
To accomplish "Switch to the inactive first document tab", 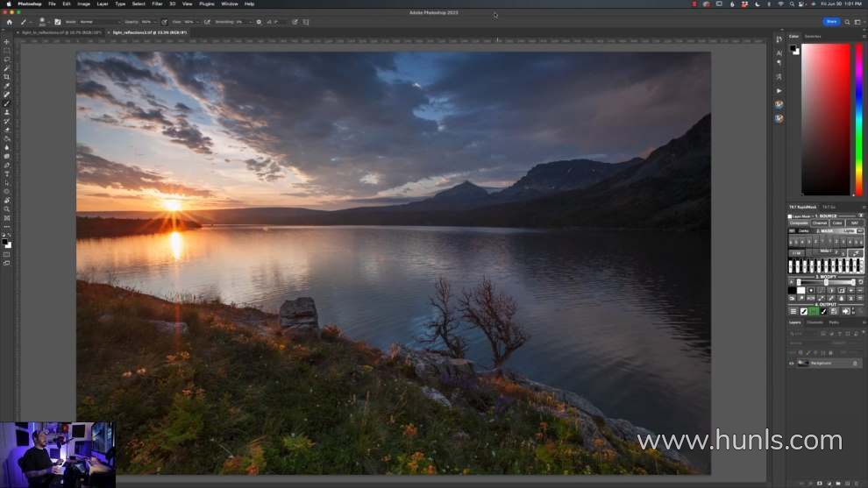I will point(61,32).
